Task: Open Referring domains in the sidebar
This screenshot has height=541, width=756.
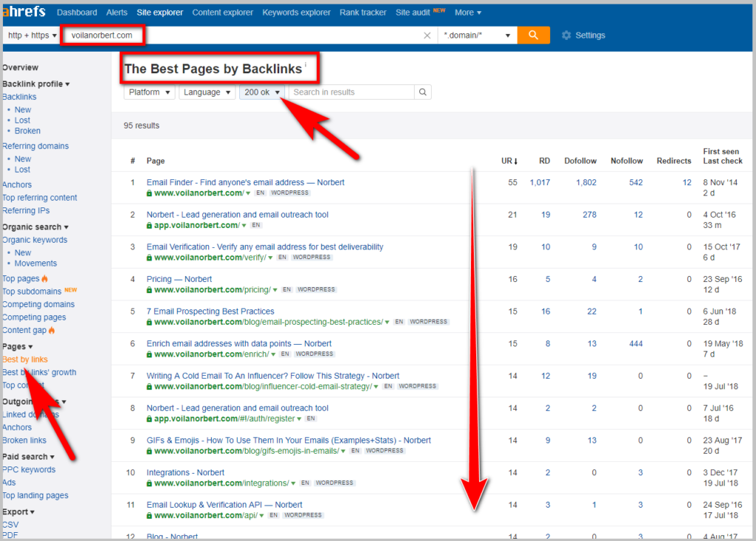Action: click(35, 145)
